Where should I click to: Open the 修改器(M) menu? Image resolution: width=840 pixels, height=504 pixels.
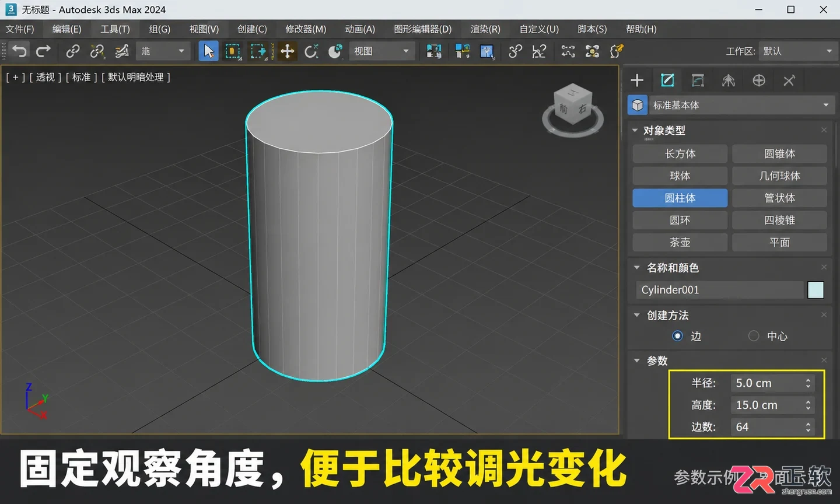306,29
